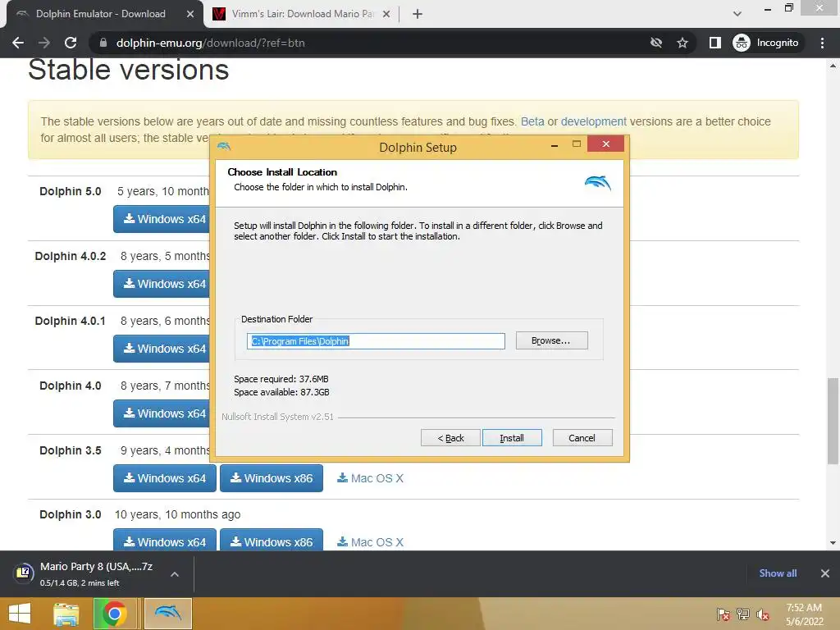Browse for a different install folder

(x=551, y=340)
